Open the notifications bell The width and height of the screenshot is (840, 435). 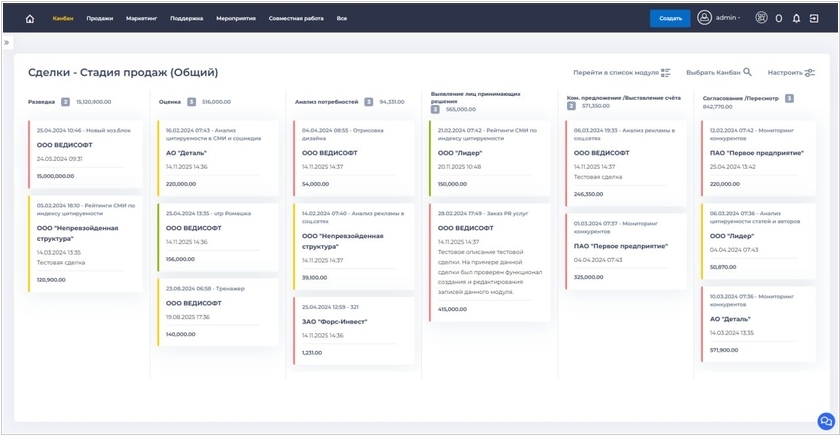[796, 18]
